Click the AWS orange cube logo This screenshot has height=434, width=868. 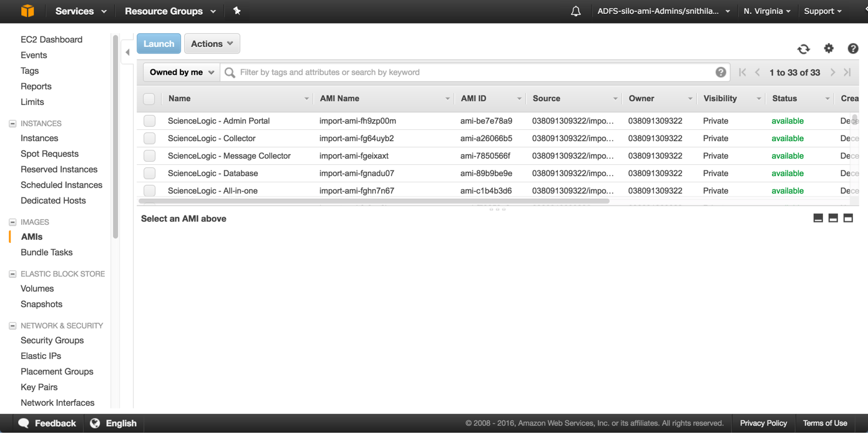point(27,11)
